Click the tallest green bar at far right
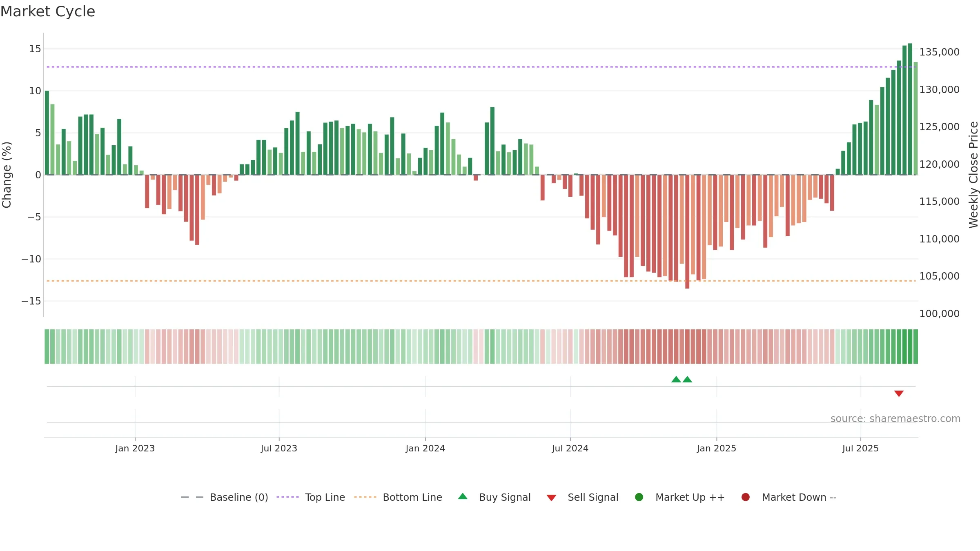 point(910,109)
